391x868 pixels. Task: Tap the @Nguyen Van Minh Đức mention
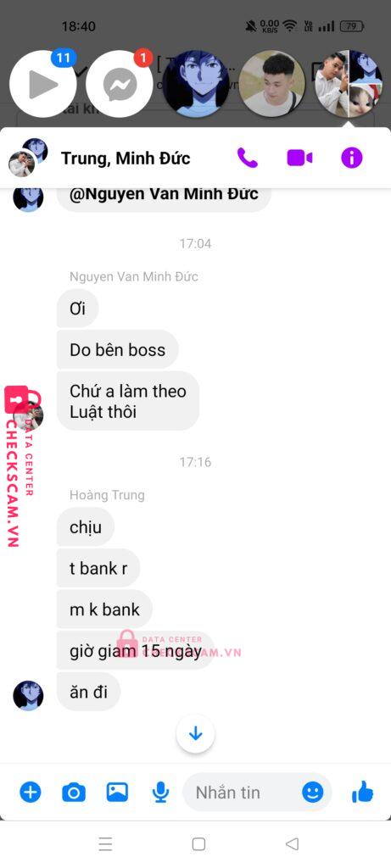click(x=164, y=194)
